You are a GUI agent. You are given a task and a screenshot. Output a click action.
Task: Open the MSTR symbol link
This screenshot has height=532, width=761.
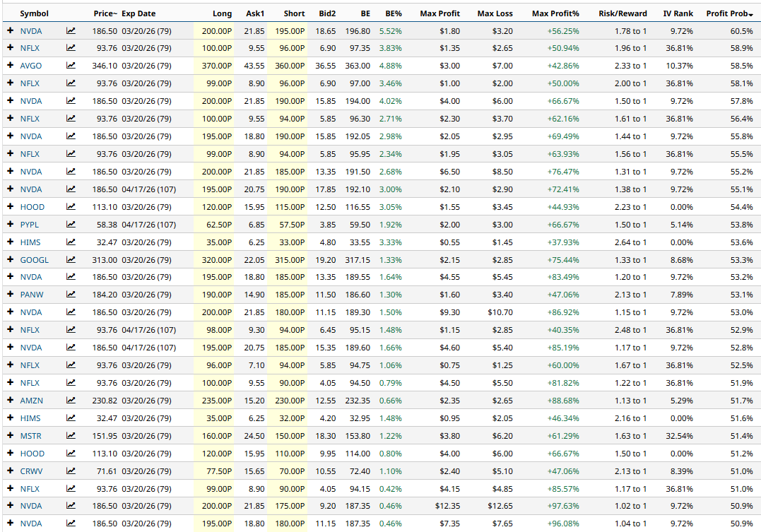point(31,436)
